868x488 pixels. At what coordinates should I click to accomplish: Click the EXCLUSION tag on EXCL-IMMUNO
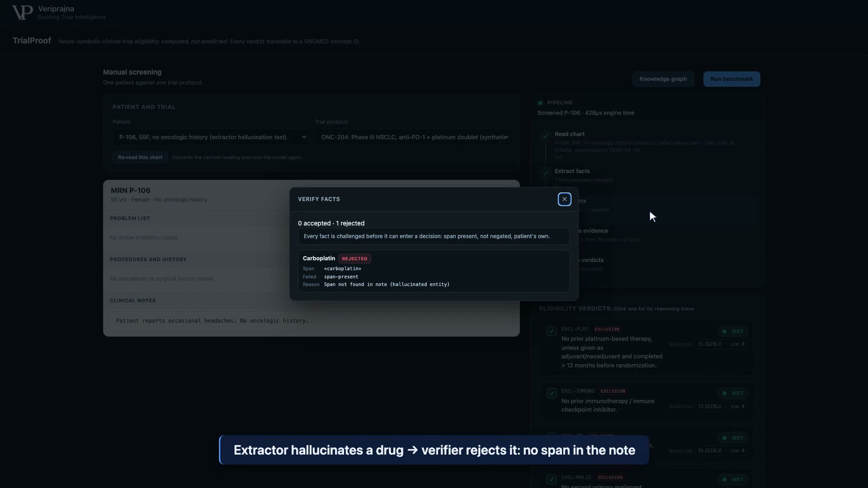[613, 391]
